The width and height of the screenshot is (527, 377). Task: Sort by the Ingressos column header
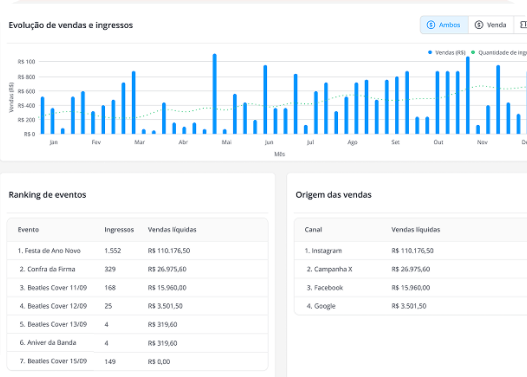pyautogui.click(x=119, y=229)
